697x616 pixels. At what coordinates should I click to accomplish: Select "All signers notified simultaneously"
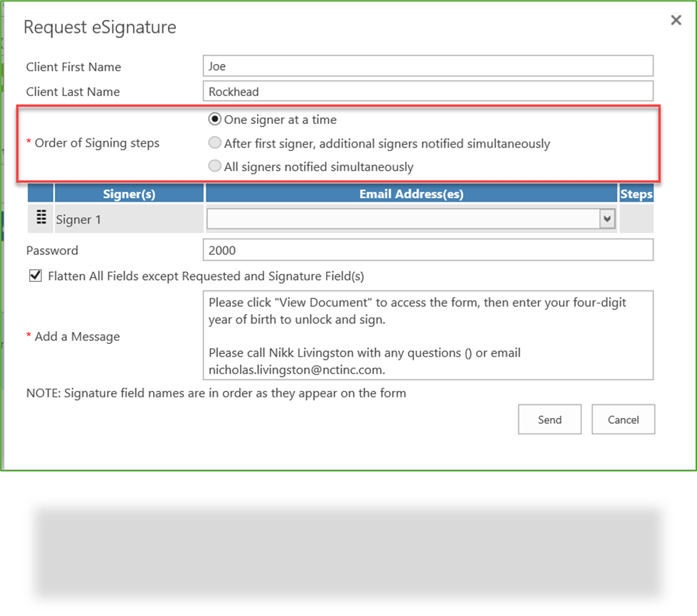coord(214,166)
